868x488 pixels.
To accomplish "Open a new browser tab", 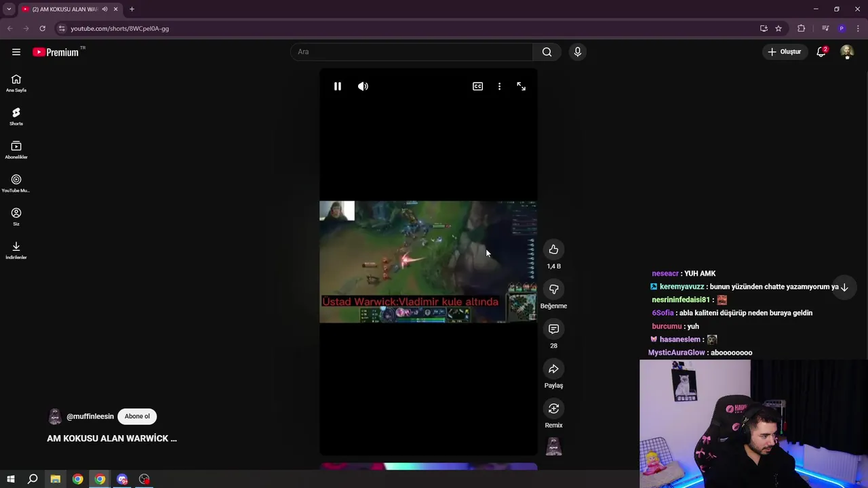I will 132,9.
